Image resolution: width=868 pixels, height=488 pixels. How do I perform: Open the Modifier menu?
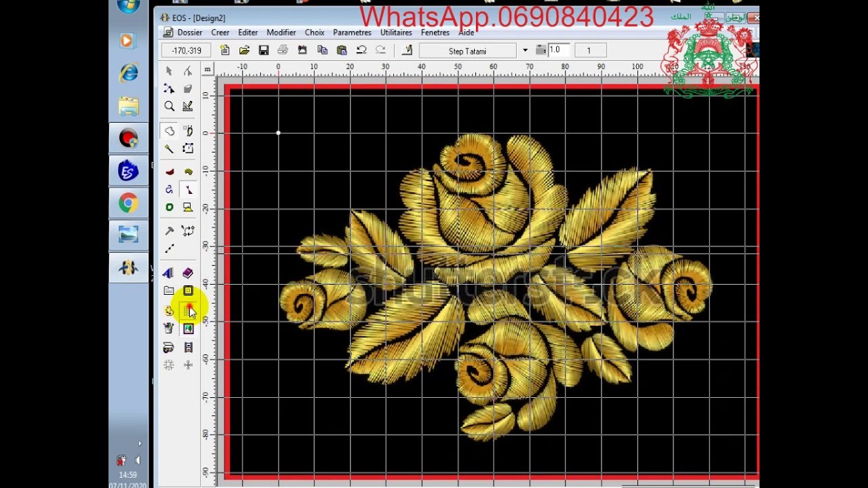click(281, 33)
